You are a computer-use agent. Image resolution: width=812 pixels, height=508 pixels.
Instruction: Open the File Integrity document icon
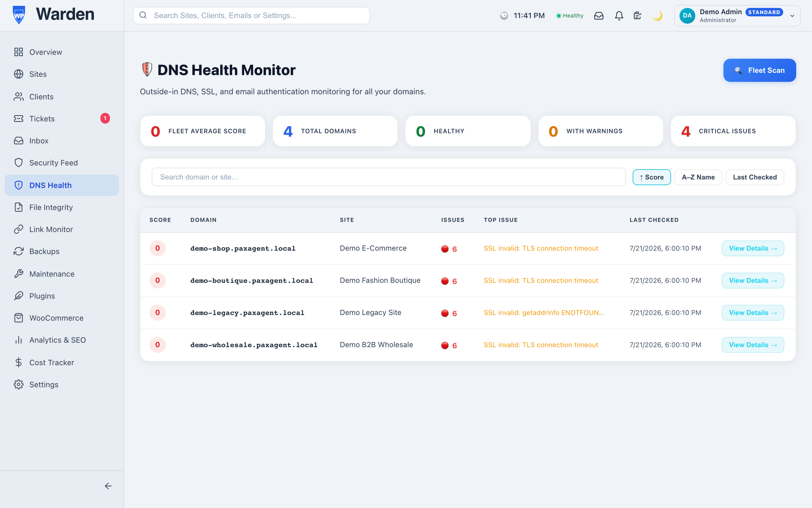18,207
